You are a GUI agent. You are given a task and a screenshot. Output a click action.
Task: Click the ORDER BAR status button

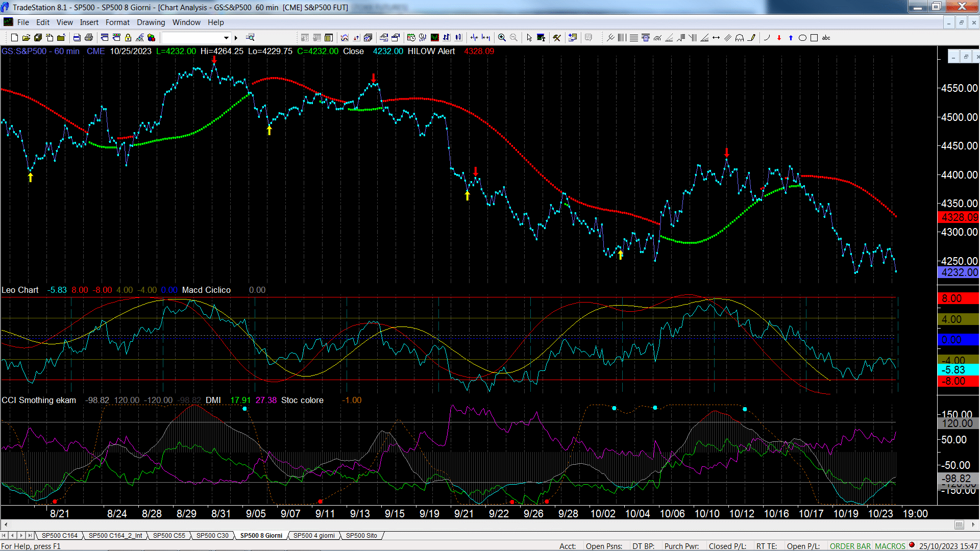click(x=850, y=546)
